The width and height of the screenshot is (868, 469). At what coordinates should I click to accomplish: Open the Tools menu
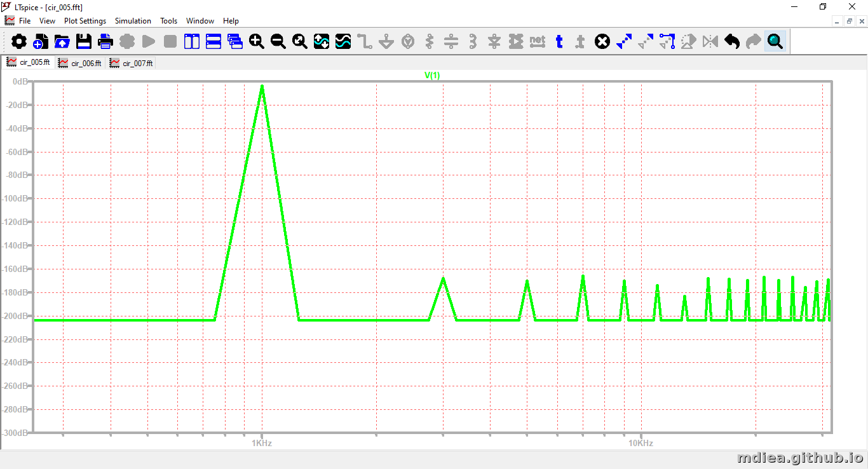click(x=168, y=21)
